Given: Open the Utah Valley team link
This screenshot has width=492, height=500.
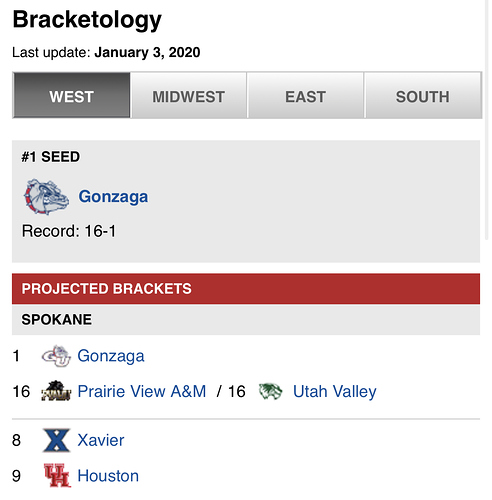Looking at the screenshot, I should pyautogui.click(x=335, y=391).
